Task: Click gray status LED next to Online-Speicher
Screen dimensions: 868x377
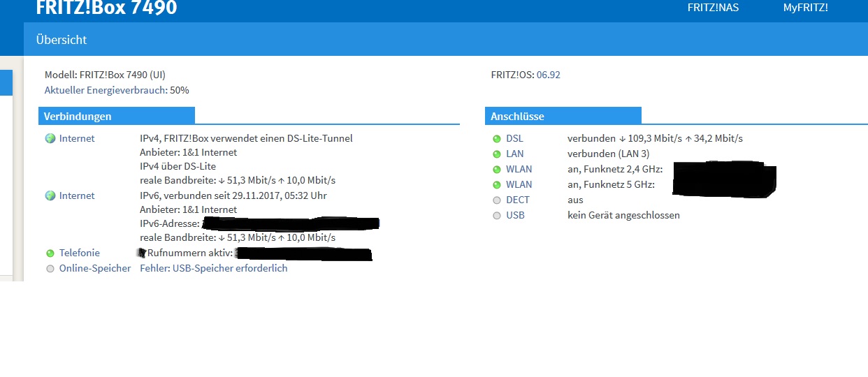Action: coord(50,269)
